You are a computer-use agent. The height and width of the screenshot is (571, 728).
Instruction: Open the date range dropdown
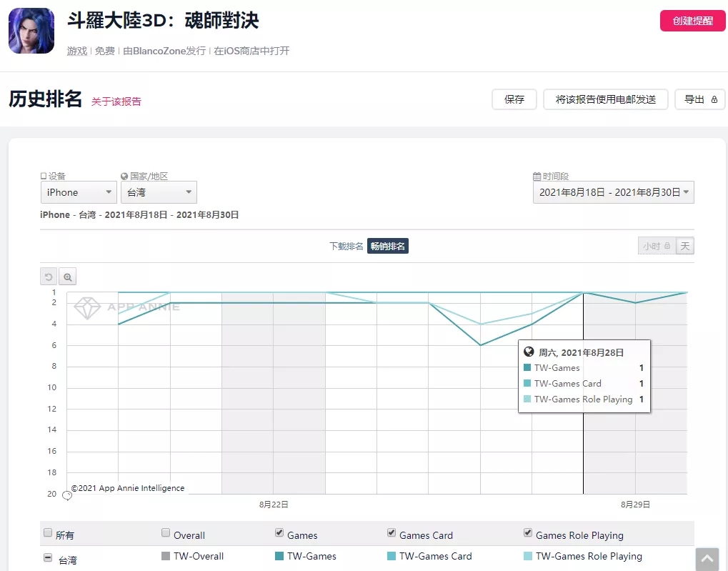point(613,192)
